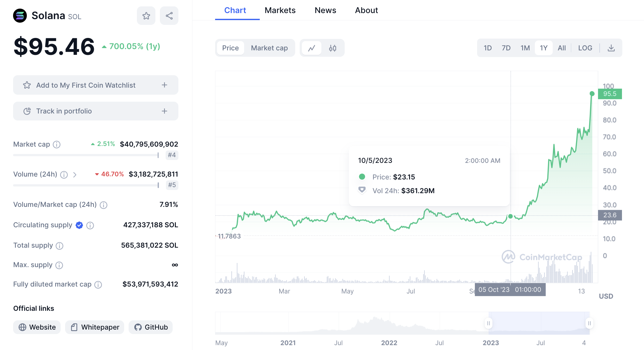
Task: Switch to candlestick chart icon
Action: 333,48
